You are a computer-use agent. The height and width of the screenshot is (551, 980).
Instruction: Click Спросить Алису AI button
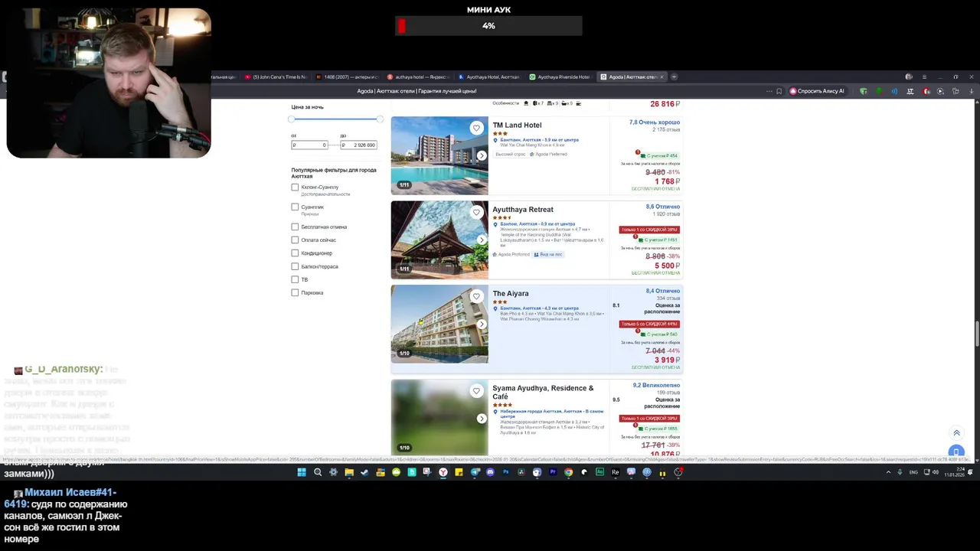point(817,91)
